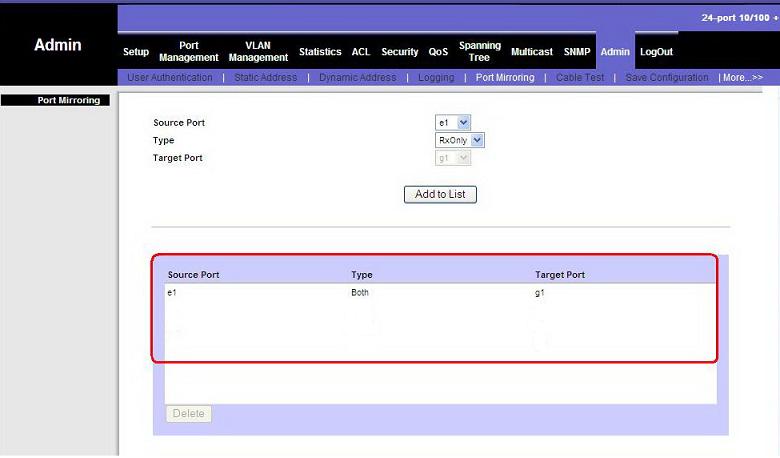The width and height of the screenshot is (780, 458).
Task: Open the Security tab
Action: tap(399, 52)
